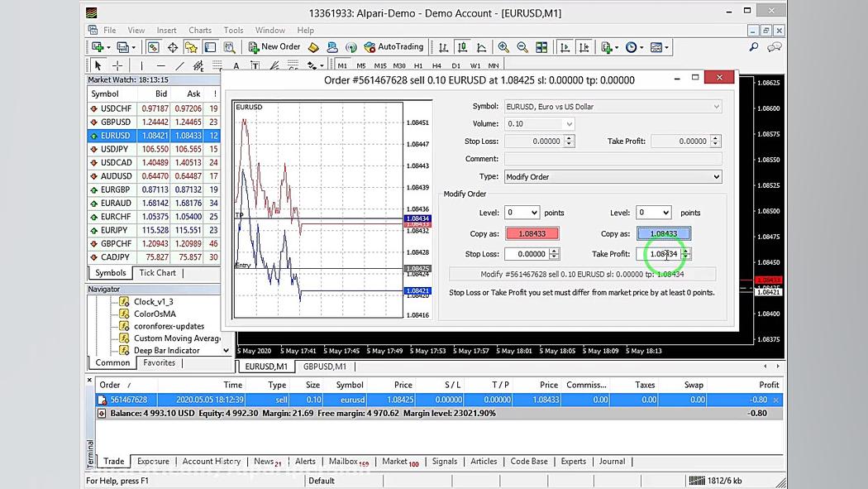Switch chart to candlesticks mode
Image resolution: width=868 pixels, height=489 pixels.
pyautogui.click(x=463, y=47)
